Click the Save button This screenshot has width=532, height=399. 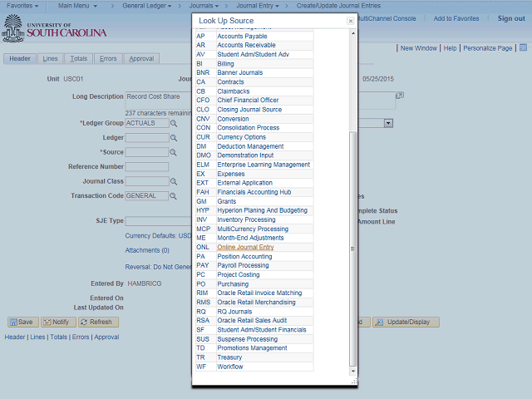point(23,322)
